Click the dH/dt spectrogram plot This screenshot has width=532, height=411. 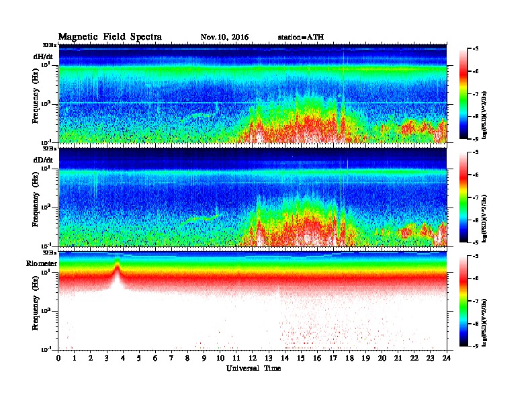(x=253, y=93)
